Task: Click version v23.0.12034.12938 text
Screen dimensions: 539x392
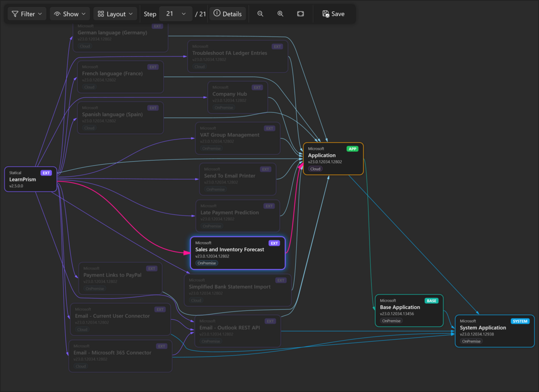Action: (477, 334)
